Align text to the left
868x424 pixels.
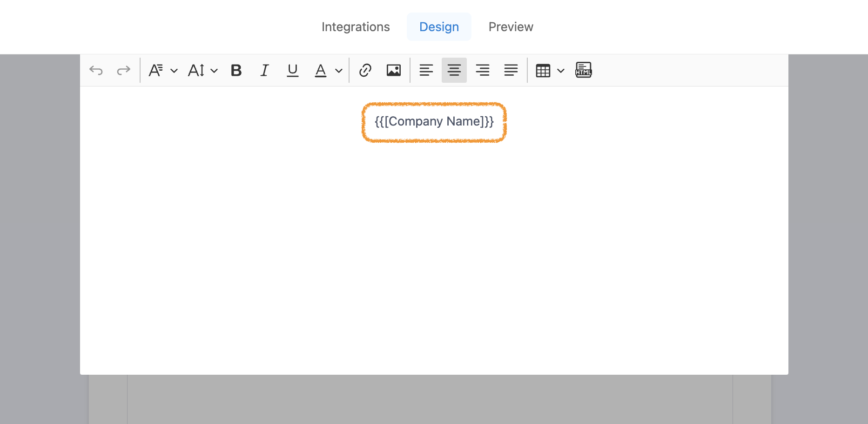point(426,70)
